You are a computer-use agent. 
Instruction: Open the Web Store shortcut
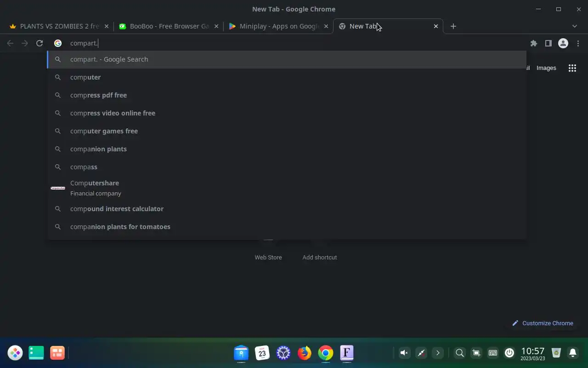coord(268,257)
